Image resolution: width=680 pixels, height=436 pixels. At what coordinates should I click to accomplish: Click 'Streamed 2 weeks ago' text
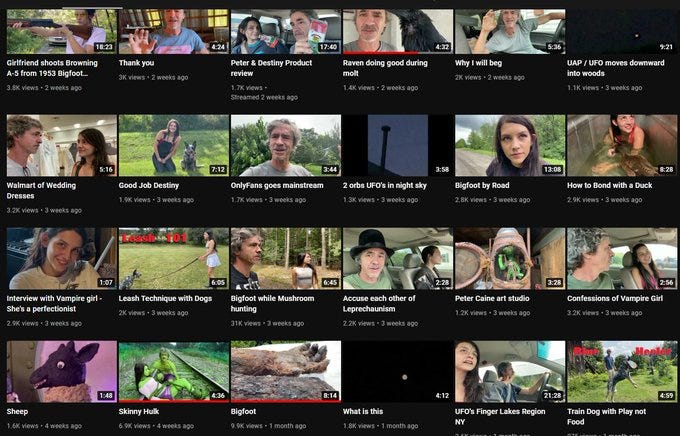[x=264, y=98]
